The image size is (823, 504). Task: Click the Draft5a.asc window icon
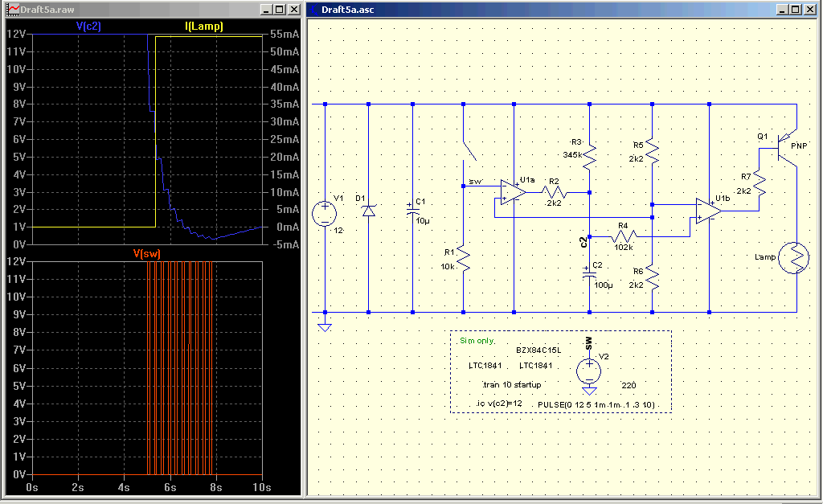[314, 10]
